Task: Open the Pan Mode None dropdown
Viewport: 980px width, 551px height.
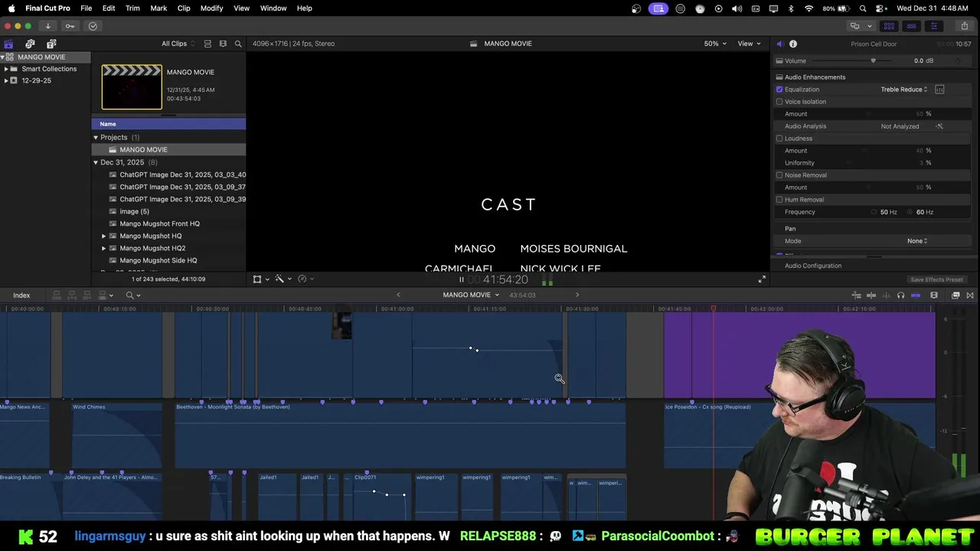Action: coord(917,241)
